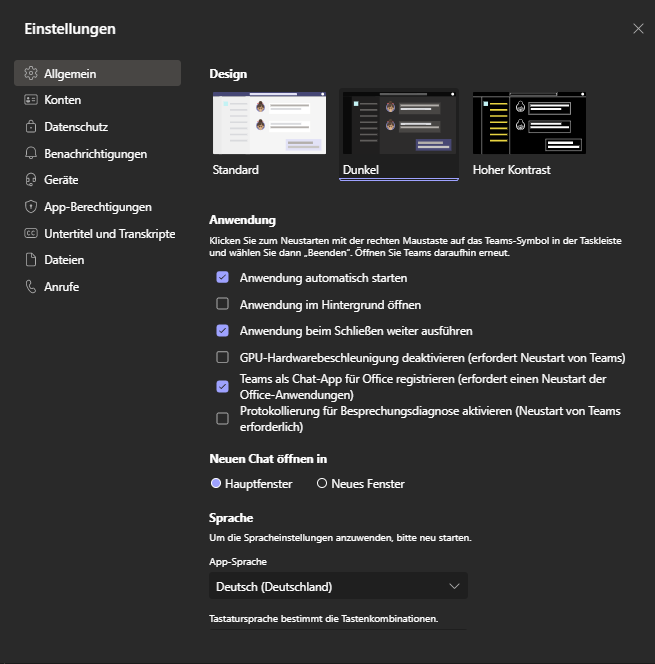Click the Neuen Chat öffnen in heading
The height and width of the screenshot is (664, 655).
point(268,459)
